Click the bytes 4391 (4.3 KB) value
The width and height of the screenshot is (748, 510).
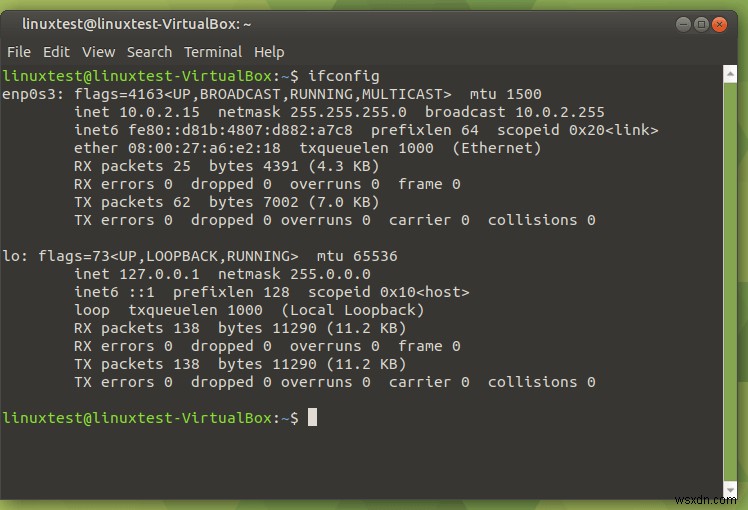pos(294,166)
